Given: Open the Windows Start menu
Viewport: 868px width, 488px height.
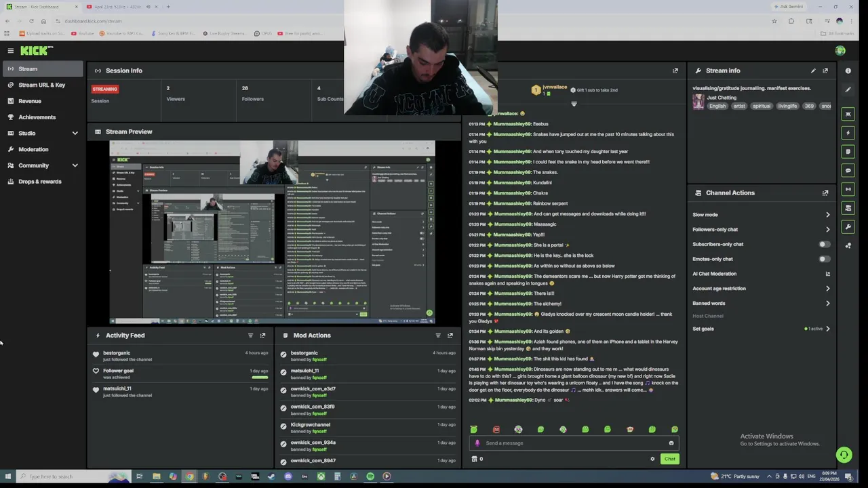Looking at the screenshot, I should click(x=7, y=476).
